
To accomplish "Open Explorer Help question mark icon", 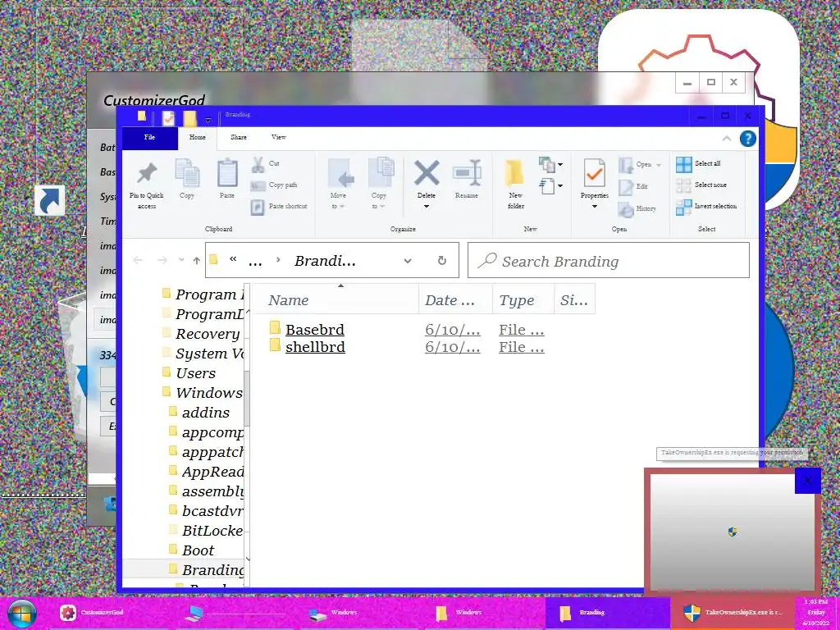I will click(748, 139).
